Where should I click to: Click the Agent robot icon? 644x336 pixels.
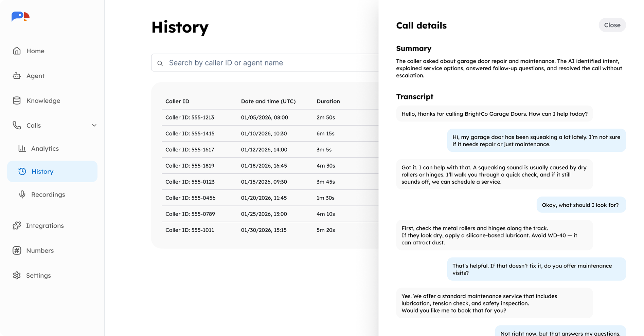click(x=17, y=76)
